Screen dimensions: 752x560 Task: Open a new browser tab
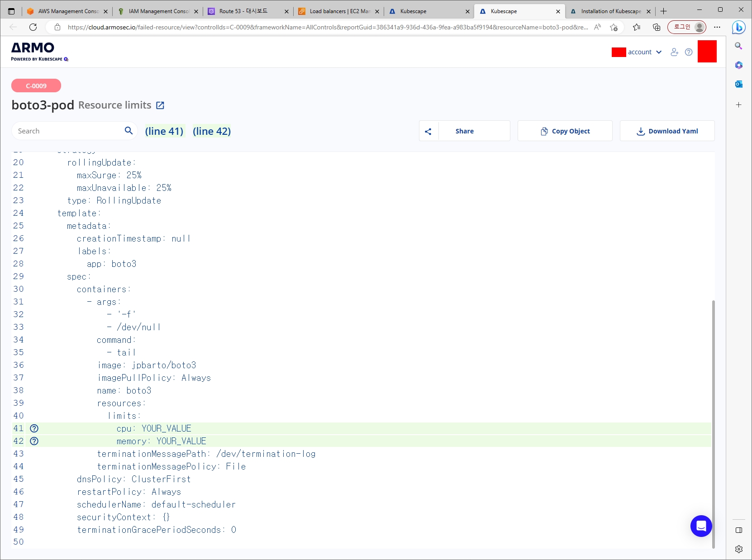point(664,11)
